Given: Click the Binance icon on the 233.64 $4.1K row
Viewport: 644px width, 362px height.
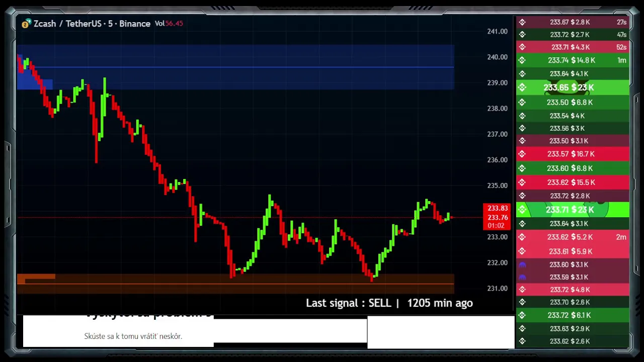Looking at the screenshot, I should 522,74.
